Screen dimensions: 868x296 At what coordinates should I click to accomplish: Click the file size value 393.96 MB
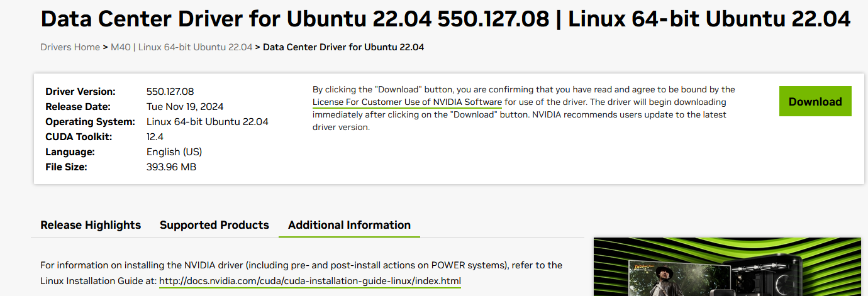(x=171, y=167)
